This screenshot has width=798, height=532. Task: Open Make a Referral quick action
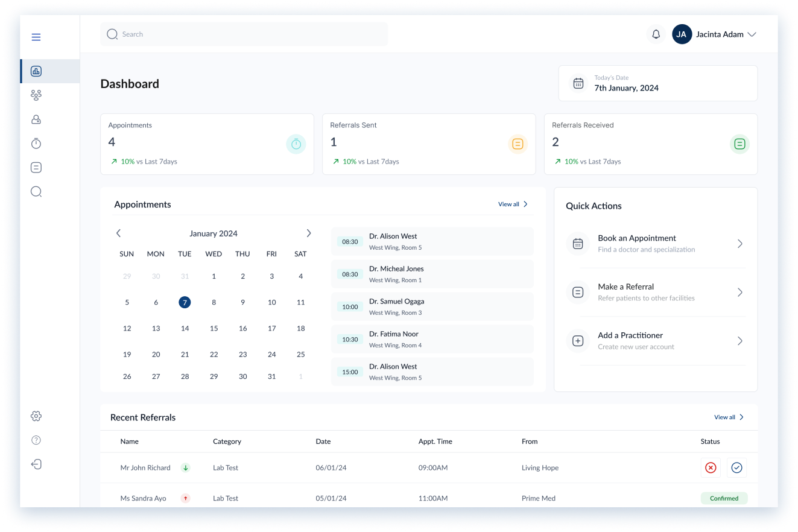[x=656, y=293]
